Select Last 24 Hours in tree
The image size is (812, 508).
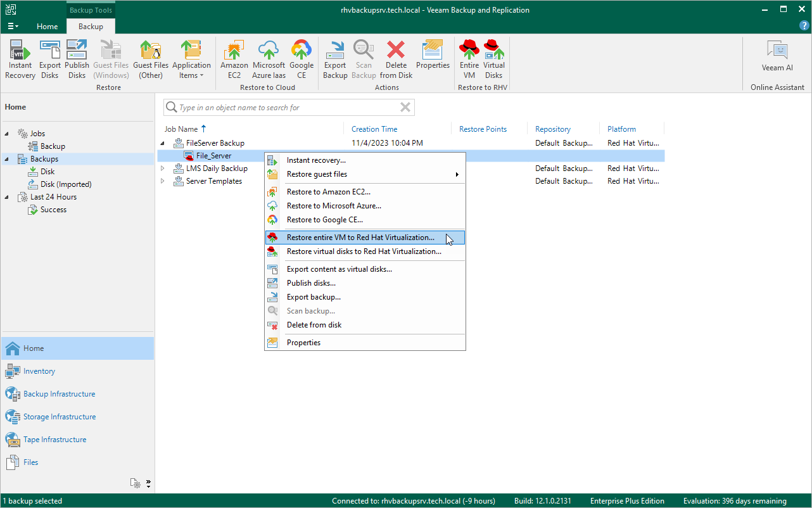[x=53, y=197]
